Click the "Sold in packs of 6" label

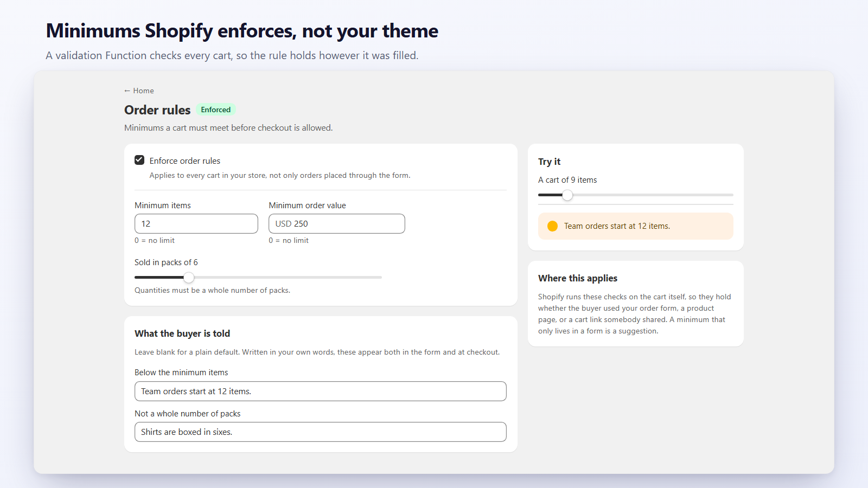click(x=166, y=262)
